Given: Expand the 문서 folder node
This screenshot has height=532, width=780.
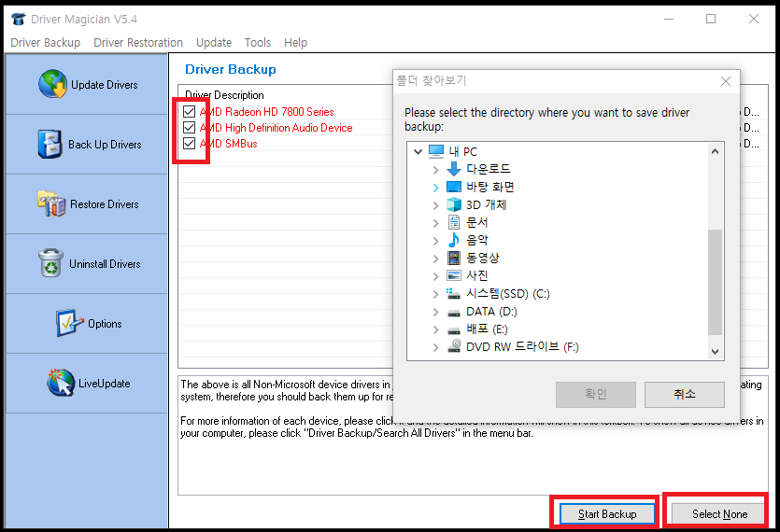Looking at the screenshot, I should point(435,223).
